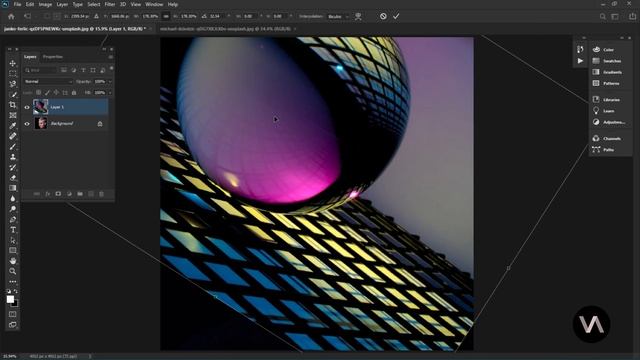Image resolution: width=640 pixels, height=360 pixels.
Task: Select the Frame tool
Action: pyautogui.click(x=13, y=116)
